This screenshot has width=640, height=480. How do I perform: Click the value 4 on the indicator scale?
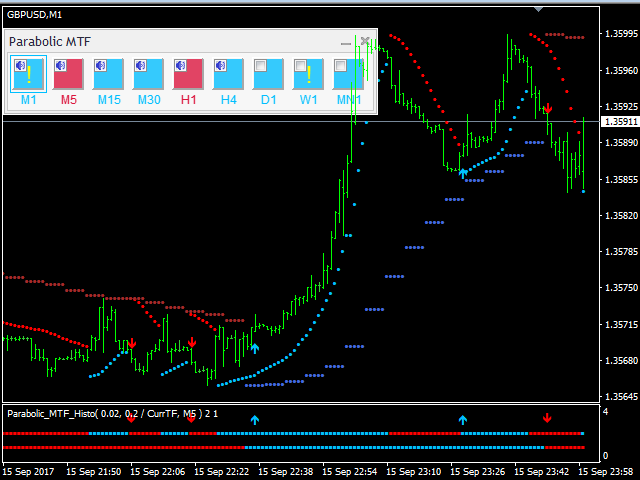(605, 411)
